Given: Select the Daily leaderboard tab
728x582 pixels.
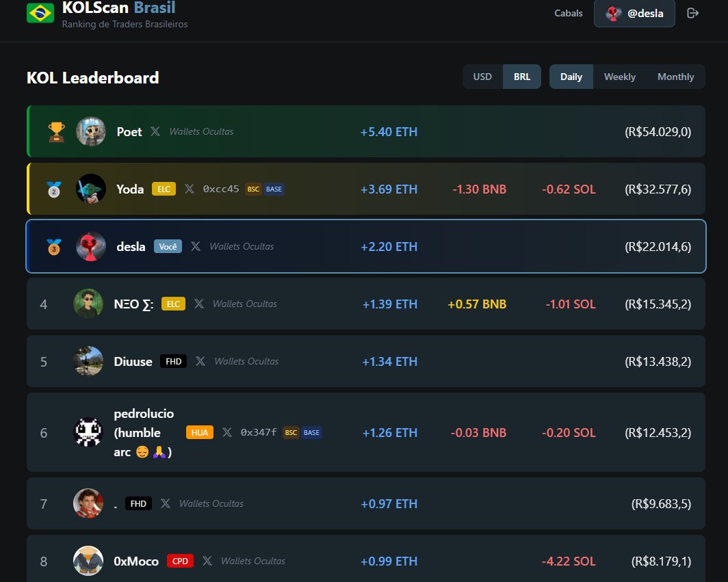Looking at the screenshot, I should (571, 77).
